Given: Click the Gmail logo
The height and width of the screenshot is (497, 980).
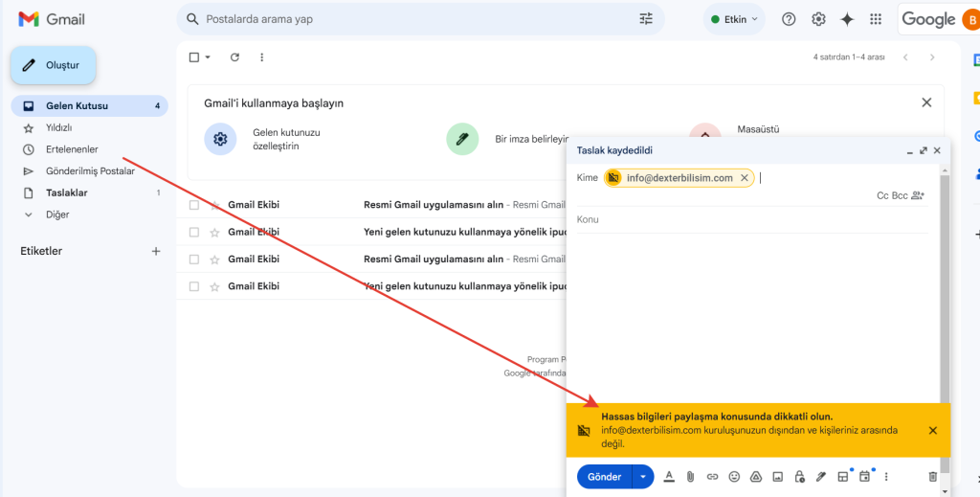Looking at the screenshot, I should tap(52, 19).
